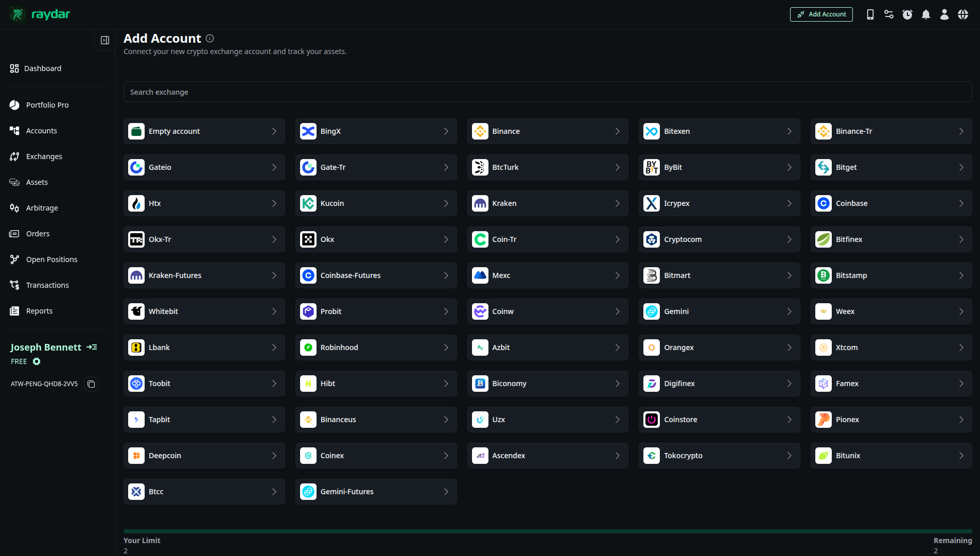Click the Add Account button in header

coord(821,14)
